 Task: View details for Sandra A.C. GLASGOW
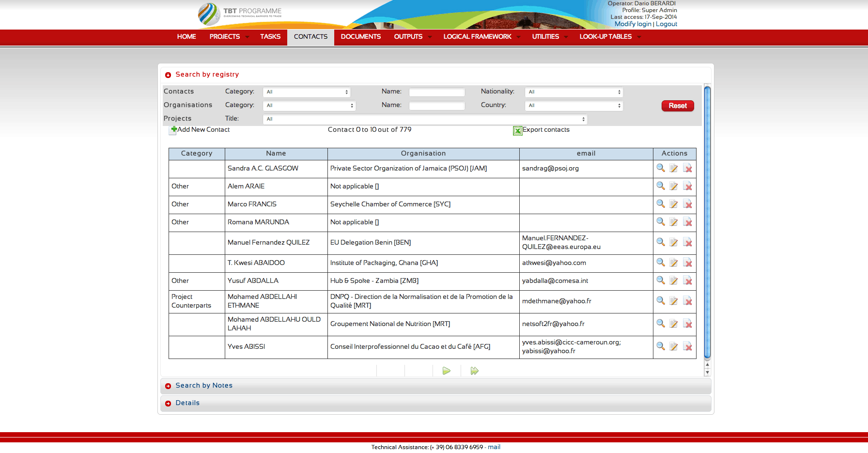point(661,168)
